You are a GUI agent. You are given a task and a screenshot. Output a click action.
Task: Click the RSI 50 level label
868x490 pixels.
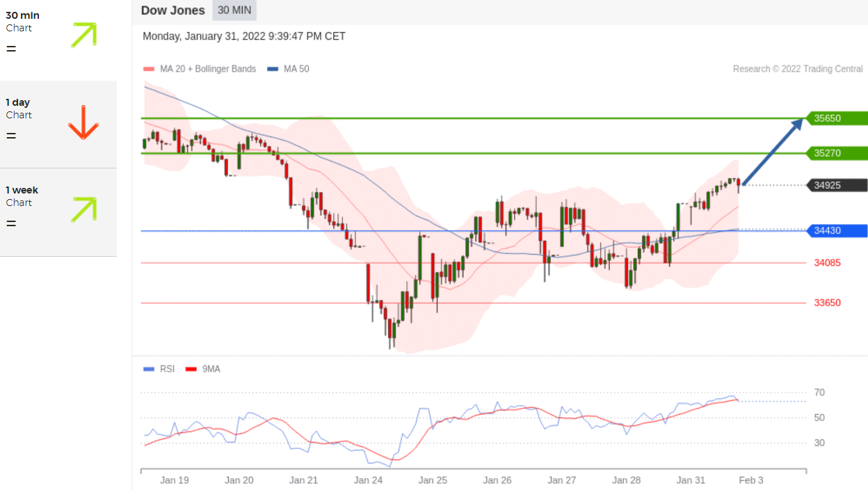tap(819, 418)
